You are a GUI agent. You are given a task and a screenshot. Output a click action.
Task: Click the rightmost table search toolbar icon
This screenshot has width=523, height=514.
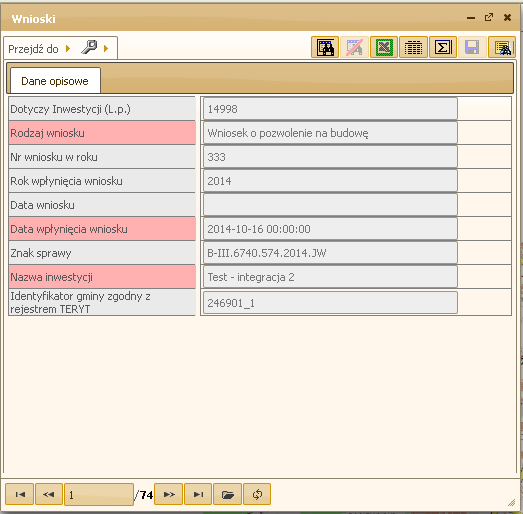[x=502, y=47]
